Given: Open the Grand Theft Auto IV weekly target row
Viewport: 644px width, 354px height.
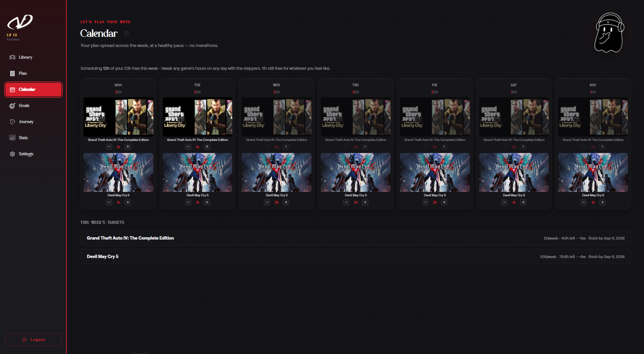Looking at the screenshot, I should 355,238.
